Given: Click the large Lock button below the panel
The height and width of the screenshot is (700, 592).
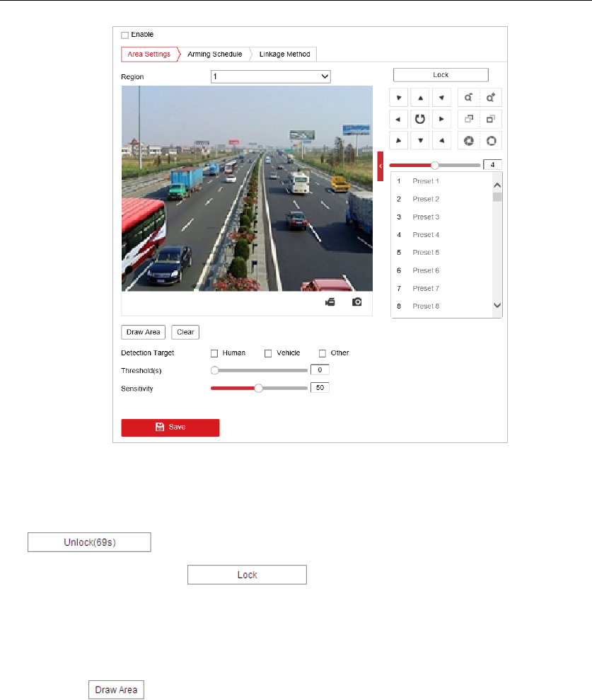Looking at the screenshot, I should 247,575.
